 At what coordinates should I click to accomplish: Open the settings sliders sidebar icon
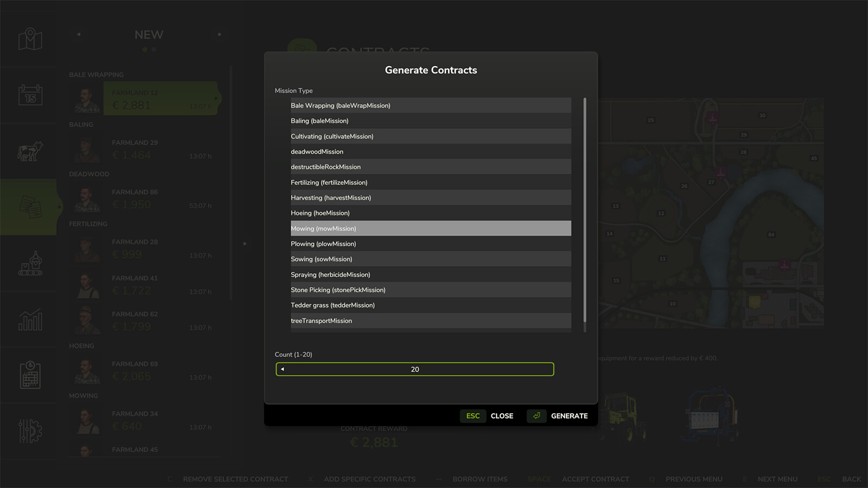pyautogui.click(x=29, y=431)
